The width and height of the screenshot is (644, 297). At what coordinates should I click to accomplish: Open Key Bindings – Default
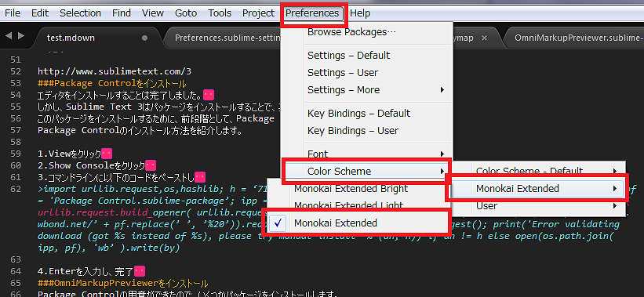pyautogui.click(x=367, y=113)
